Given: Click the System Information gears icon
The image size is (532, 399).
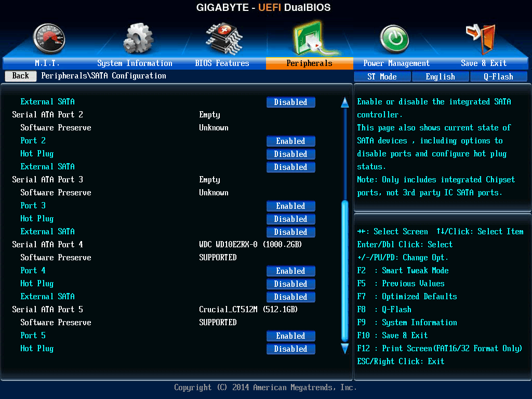Looking at the screenshot, I should coord(138,38).
